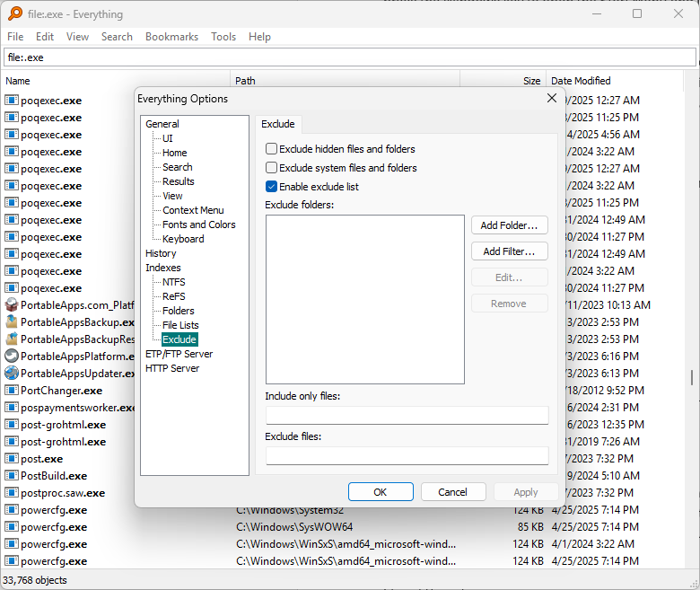700x590 pixels.
Task: Click the PortableApps.com_Platform installer icon
Action: click(x=12, y=305)
